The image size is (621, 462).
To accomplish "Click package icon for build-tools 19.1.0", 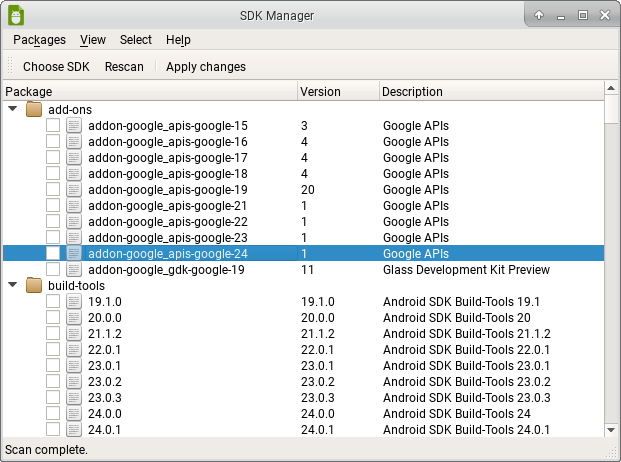I will 74,302.
